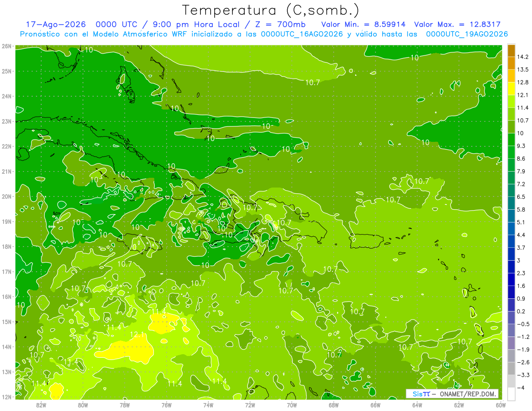Click the colorbar legend label 9.3
The width and height of the screenshot is (532, 411).
pos(522,146)
